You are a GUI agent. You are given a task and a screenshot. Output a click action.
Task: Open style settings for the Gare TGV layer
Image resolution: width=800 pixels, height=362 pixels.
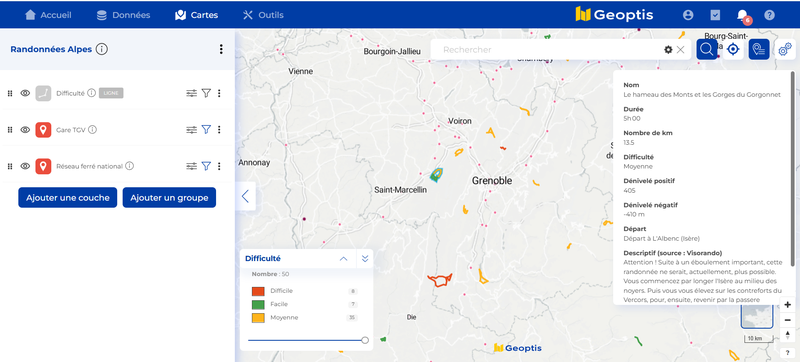tap(191, 130)
